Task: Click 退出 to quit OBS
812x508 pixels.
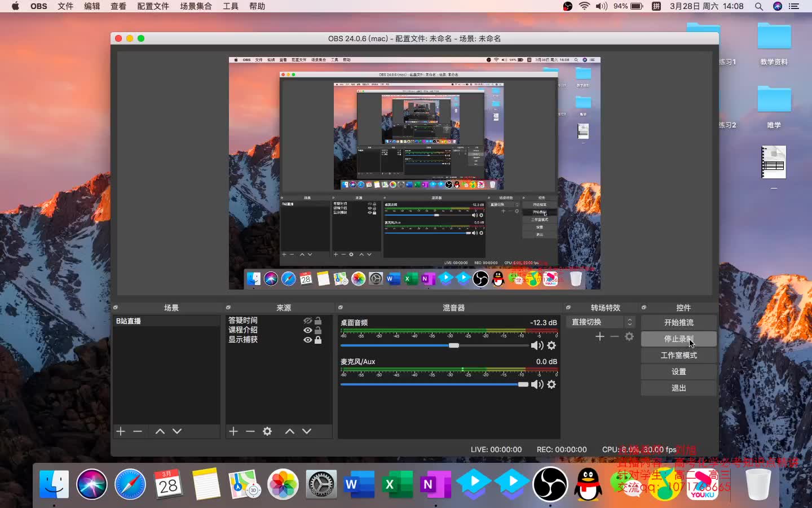Action: 679,388
